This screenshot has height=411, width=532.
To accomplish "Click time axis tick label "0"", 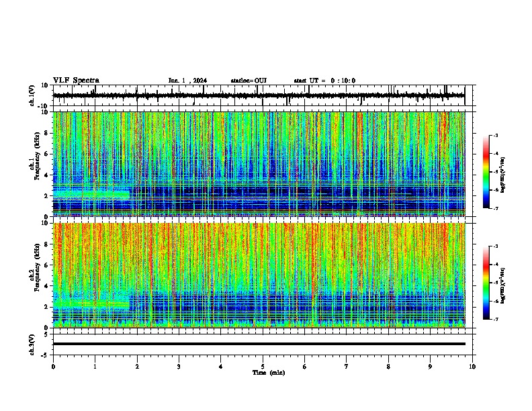I will tap(53, 367).
